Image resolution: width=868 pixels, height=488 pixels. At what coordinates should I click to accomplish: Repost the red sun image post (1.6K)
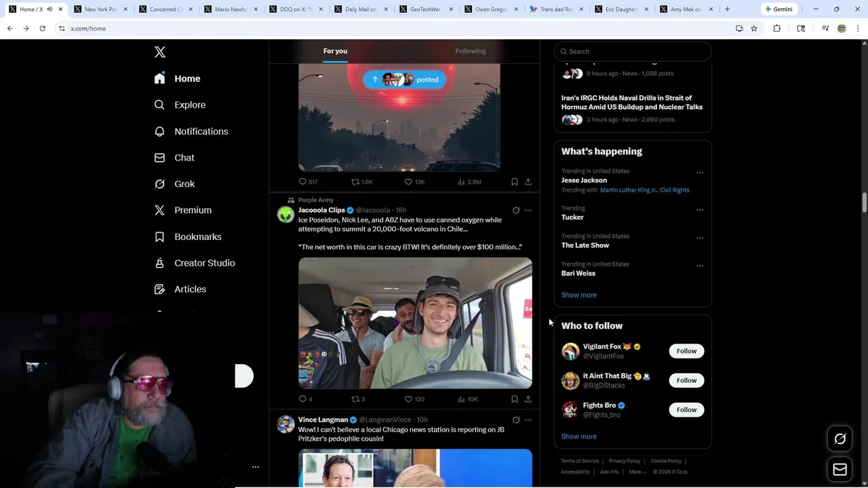(362, 182)
